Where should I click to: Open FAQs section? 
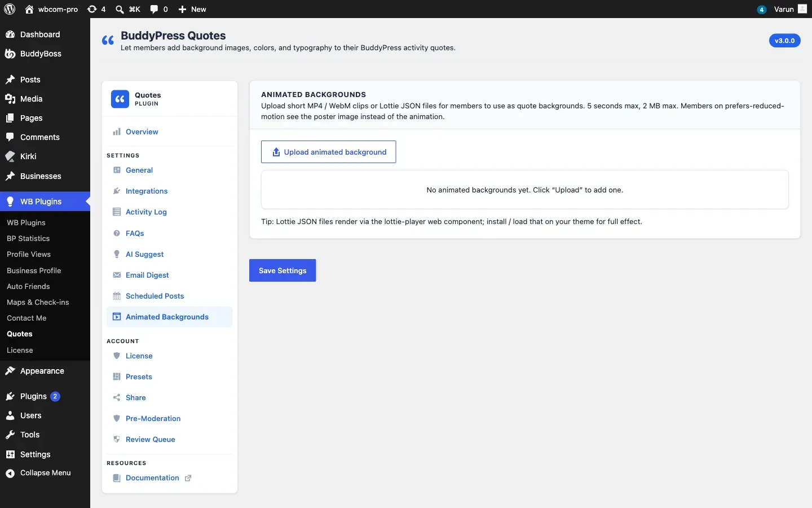coord(169,233)
